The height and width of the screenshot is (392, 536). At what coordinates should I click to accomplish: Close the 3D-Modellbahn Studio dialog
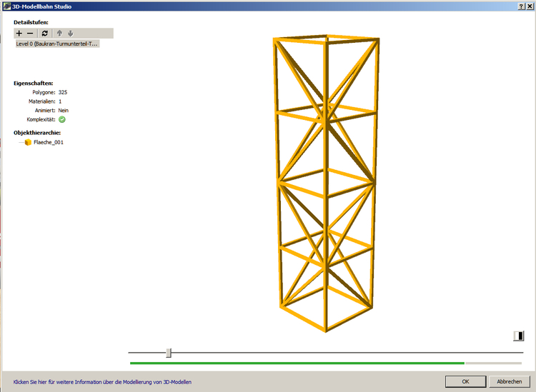pyautogui.click(x=529, y=6)
